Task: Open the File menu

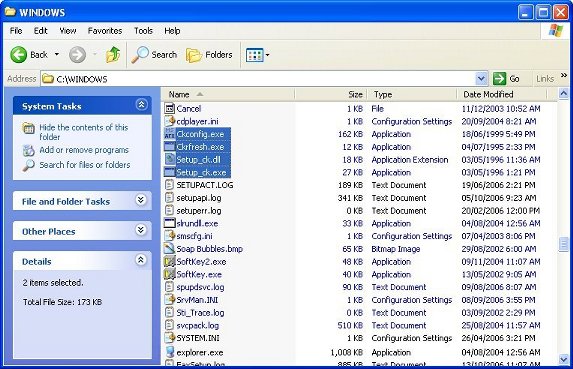Action: (x=16, y=31)
